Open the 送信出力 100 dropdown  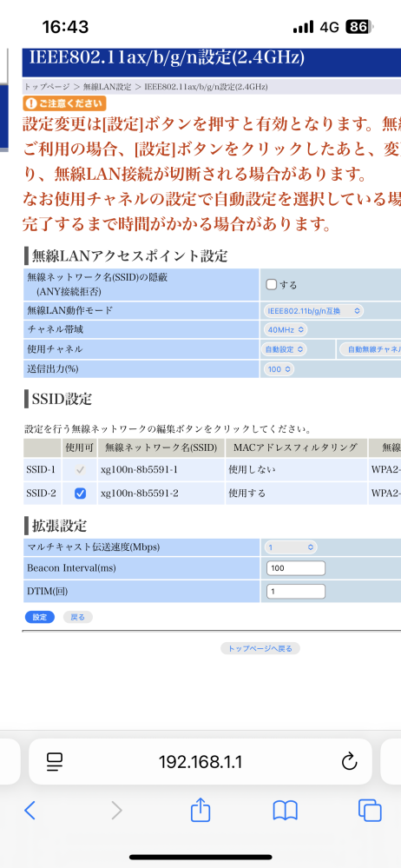pyautogui.click(x=279, y=369)
